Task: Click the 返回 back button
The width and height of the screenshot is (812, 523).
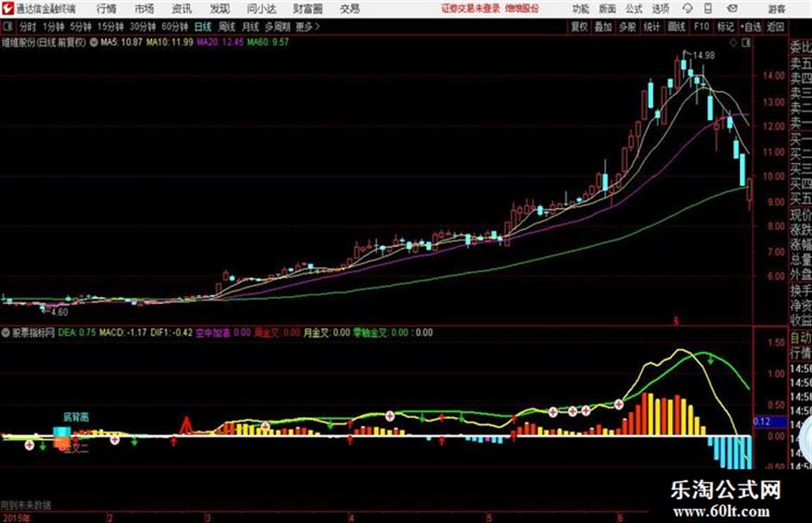Action: tap(775, 27)
